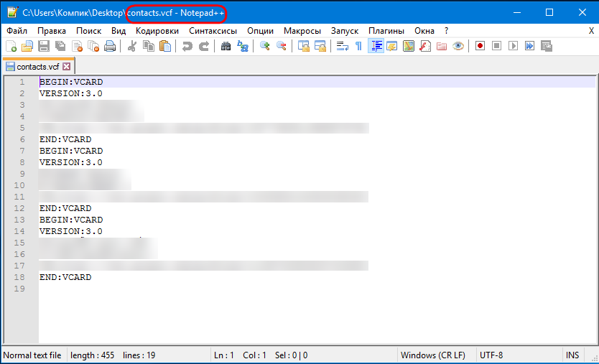
Task: Start macro recording with red dot icon
Action: pyautogui.click(x=480, y=46)
